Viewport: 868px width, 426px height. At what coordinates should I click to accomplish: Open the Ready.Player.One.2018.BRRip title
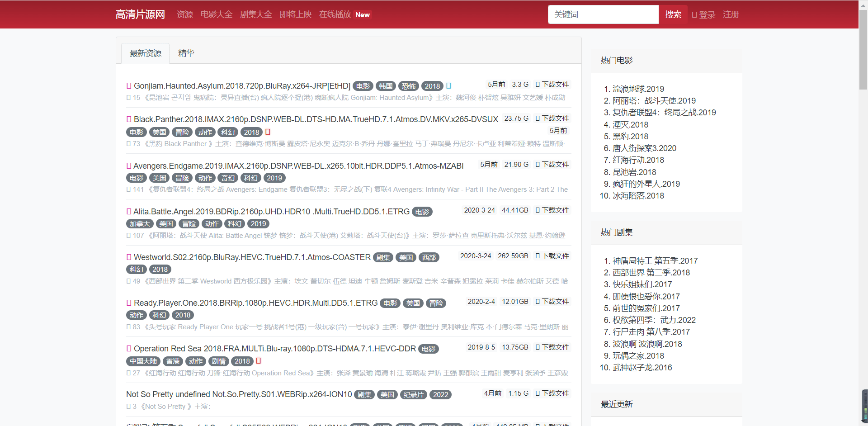[x=255, y=303]
